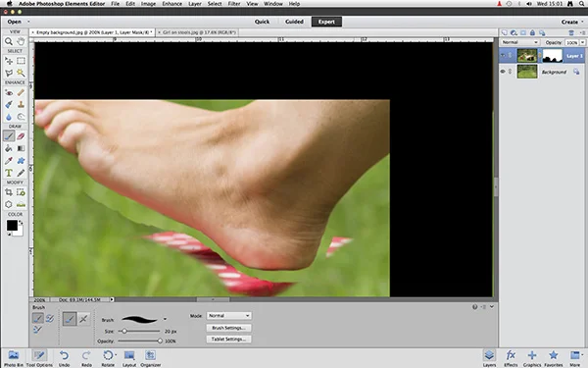Viewport: 588px width, 368px height.
Task: Open the Enhance menu
Action: (x=172, y=4)
